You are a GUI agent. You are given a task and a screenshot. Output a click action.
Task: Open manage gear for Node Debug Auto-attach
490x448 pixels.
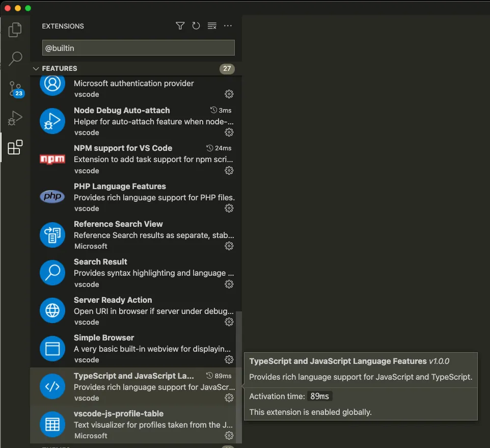(x=229, y=132)
